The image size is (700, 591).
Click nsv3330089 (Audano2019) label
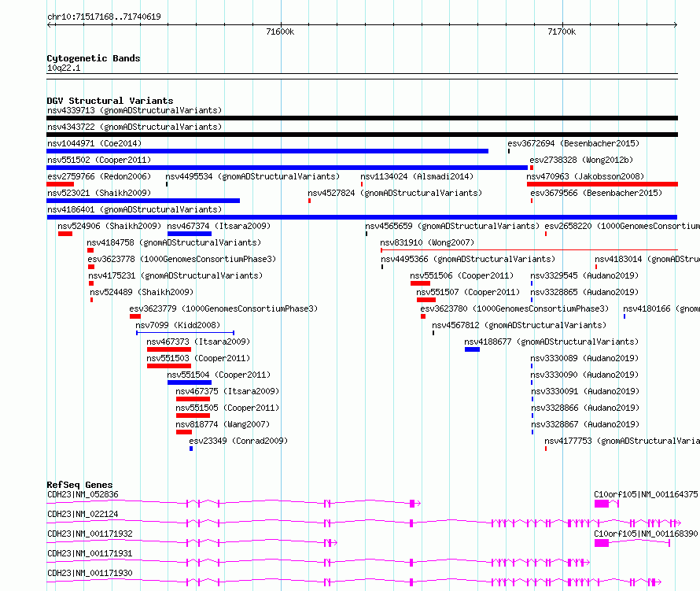coord(584,358)
